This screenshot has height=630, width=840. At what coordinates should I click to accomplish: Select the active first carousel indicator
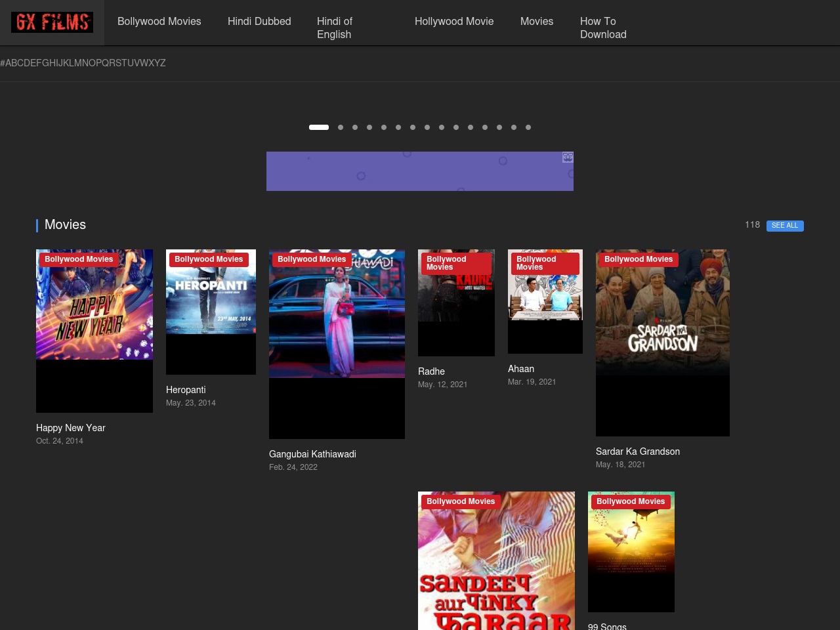pyautogui.click(x=319, y=127)
